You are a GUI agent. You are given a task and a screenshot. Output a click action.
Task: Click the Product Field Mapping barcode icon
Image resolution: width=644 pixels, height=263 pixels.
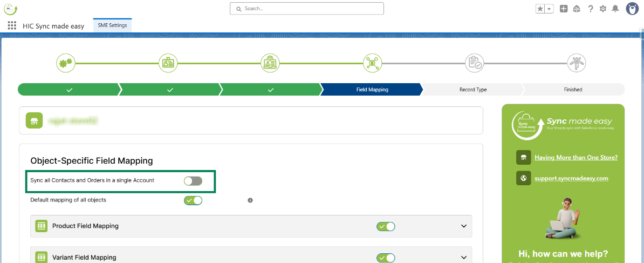pyautogui.click(x=41, y=226)
